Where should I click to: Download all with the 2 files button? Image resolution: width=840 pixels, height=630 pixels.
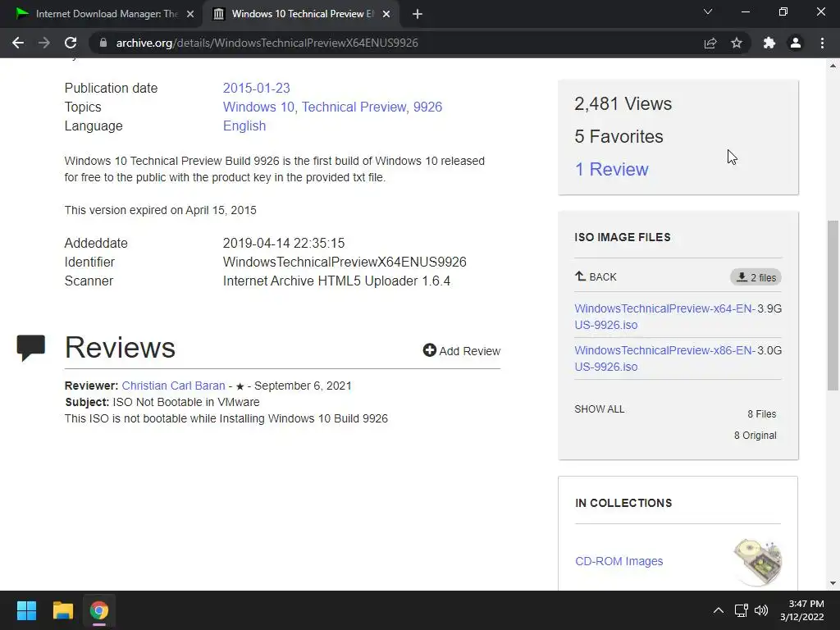[756, 277]
